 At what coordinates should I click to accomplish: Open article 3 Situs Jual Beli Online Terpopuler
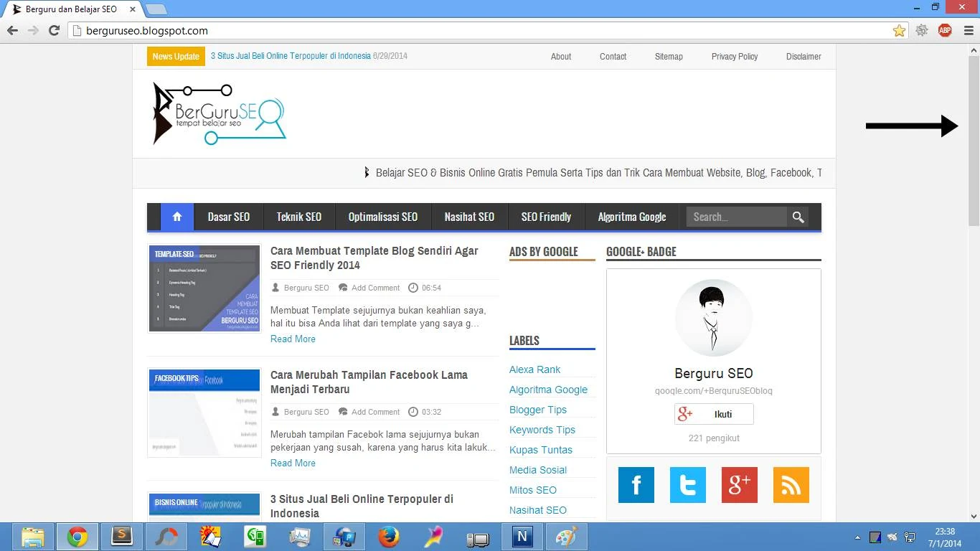click(362, 507)
